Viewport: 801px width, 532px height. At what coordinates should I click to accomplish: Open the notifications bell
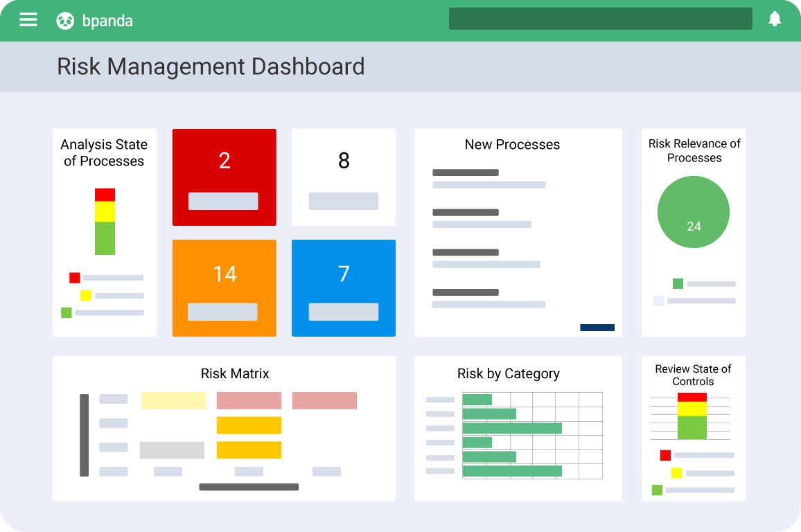click(775, 19)
